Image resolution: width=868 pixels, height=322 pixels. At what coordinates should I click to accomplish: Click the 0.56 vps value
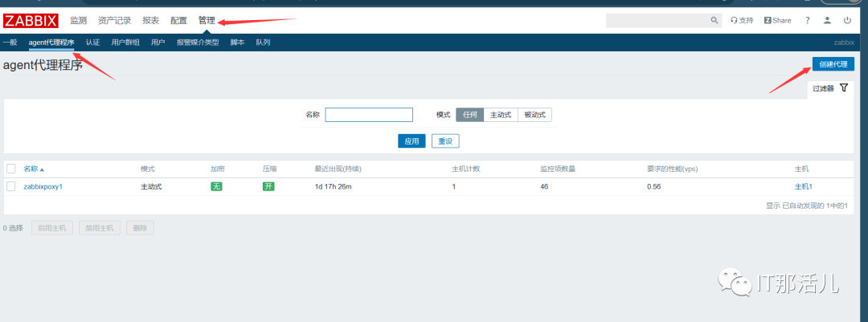pos(653,186)
